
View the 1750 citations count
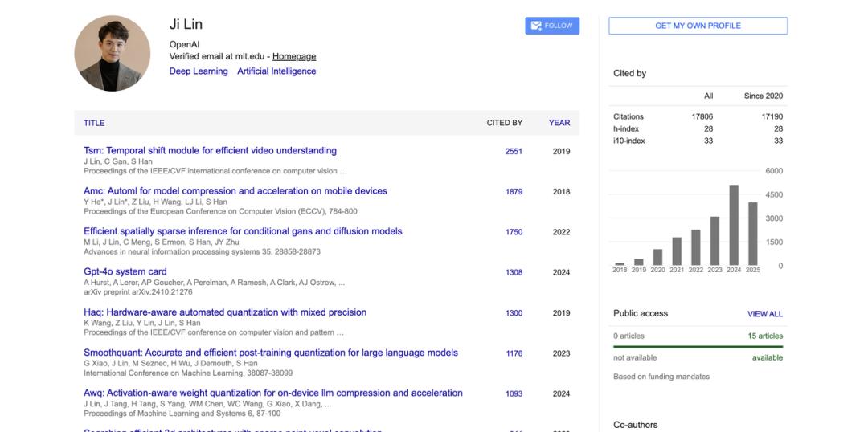pyautogui.click(x=514, y=232)
